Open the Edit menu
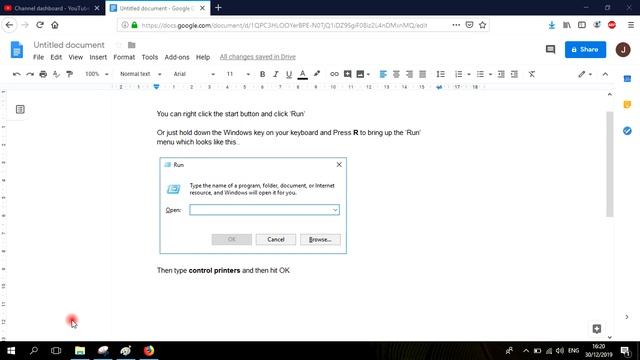Image resolution: width=640 pixels, height=360 pixels. click(56, 57)
